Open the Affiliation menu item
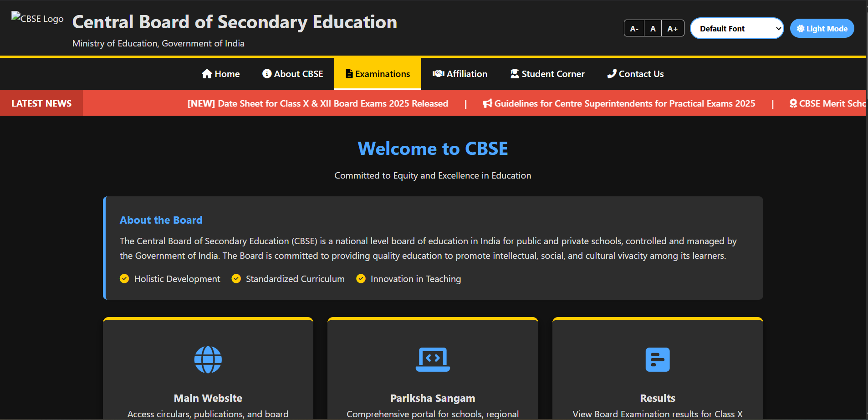Image resolution: width=868 pixels, height=420 pixels. (460, 74)
